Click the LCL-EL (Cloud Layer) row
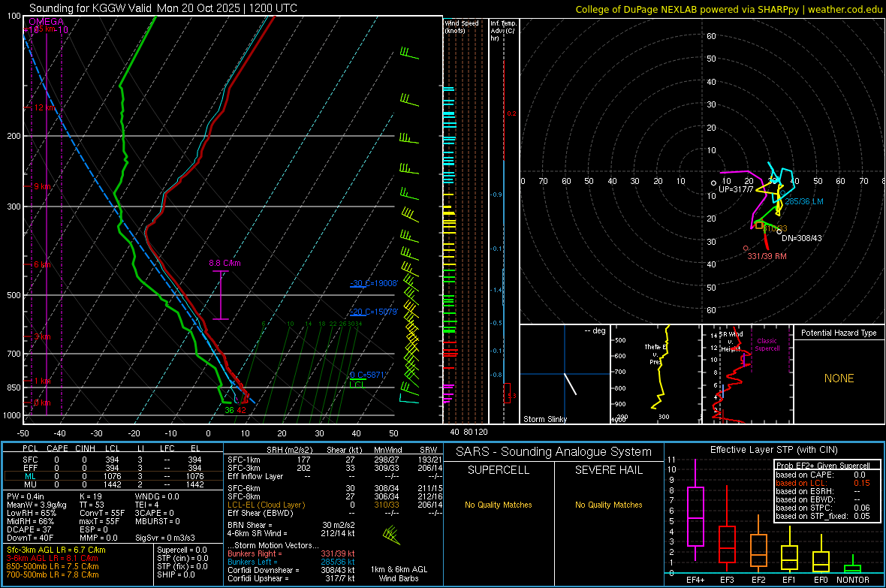886x588 pixels. pos(334,505)
